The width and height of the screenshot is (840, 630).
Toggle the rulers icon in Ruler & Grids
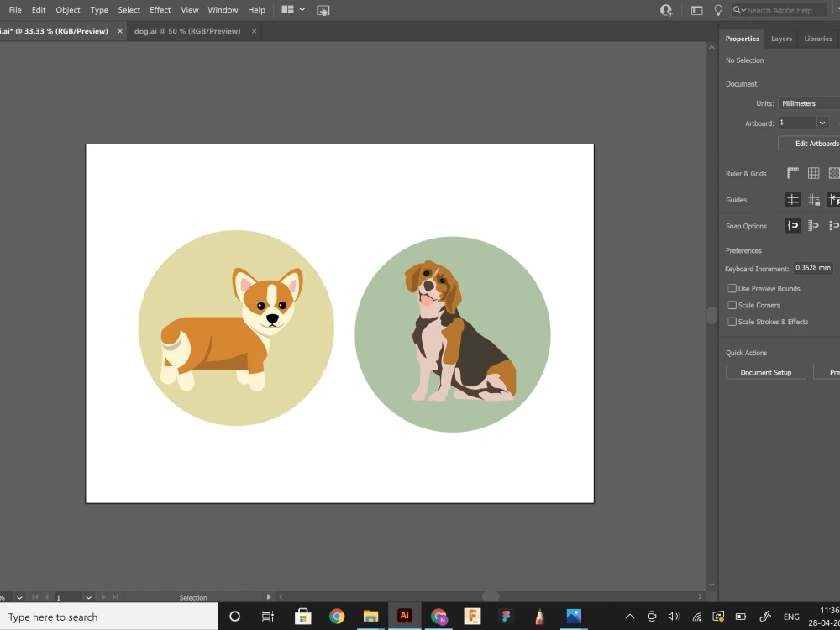(793, 173)
